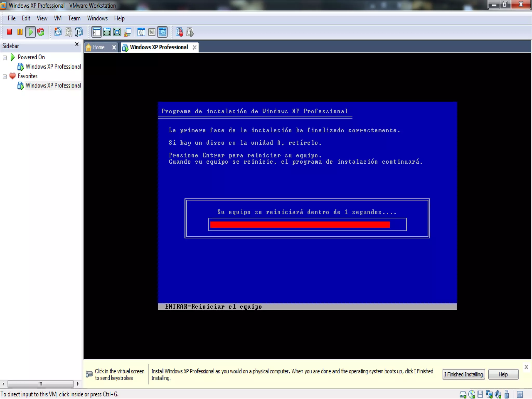Click the Reset VM circular arrows icon
Image resolution: width=532 pixels, height=399 pixels.
41,32
